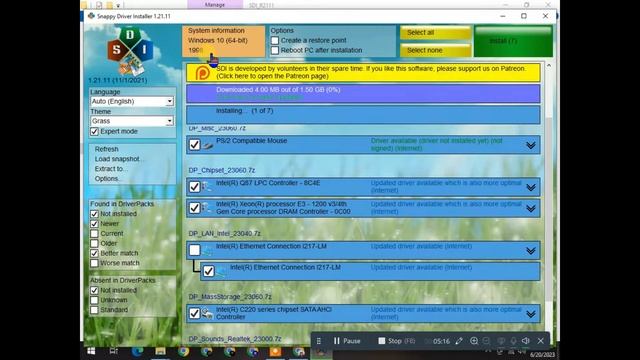Check the Current filter

[94, 233]
